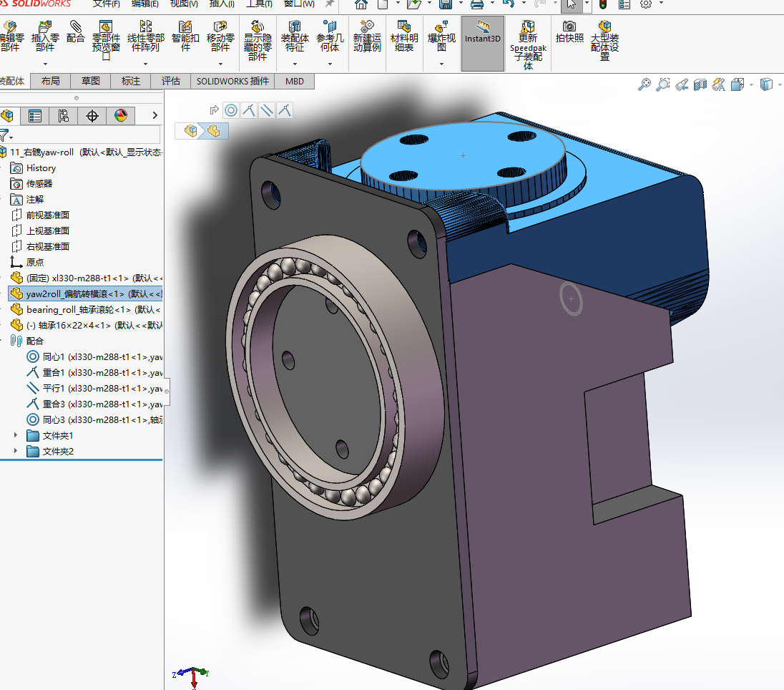Toggle the pin for the menu bar

click(330, 4)
